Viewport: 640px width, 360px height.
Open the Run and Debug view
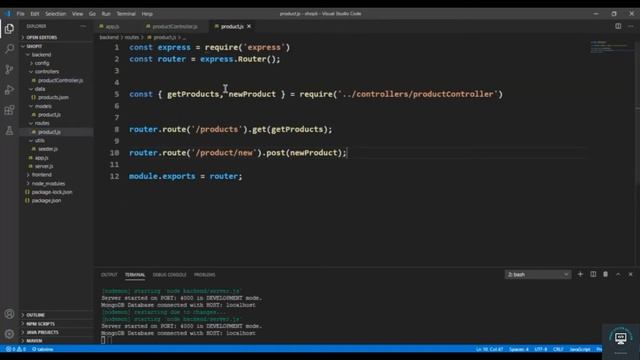pyautogui.click(x=9, y=90)
